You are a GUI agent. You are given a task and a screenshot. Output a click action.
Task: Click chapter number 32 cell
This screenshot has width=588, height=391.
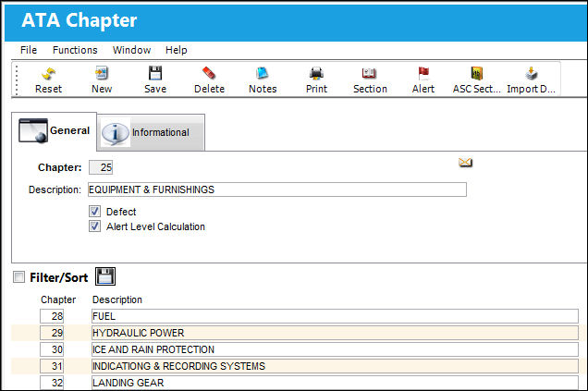[52, 383]
